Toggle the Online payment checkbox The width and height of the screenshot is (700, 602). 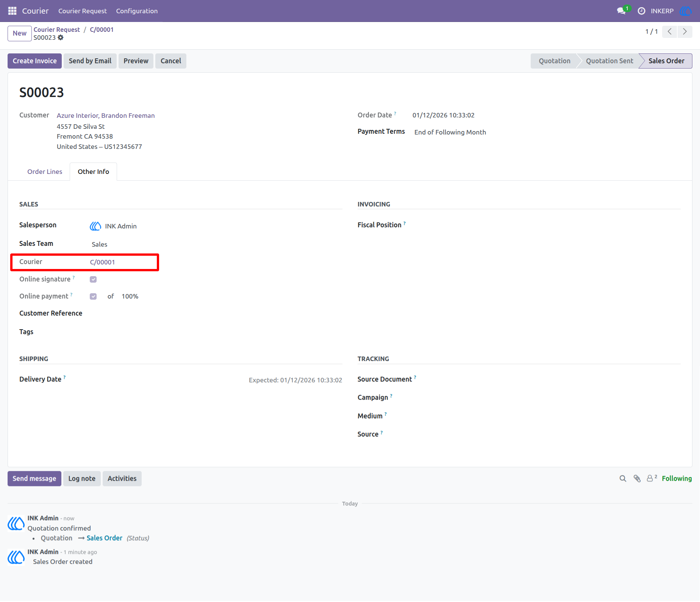coord(93,297)
